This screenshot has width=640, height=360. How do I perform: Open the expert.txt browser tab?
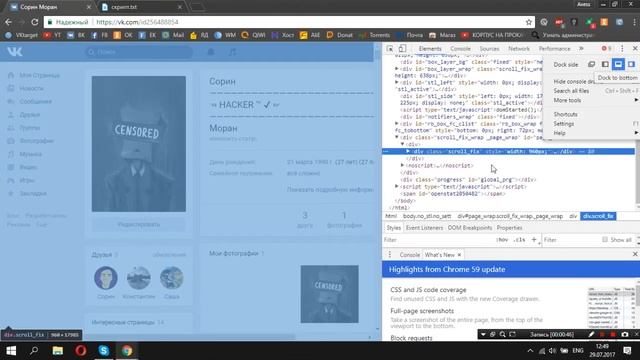point(141,7)
